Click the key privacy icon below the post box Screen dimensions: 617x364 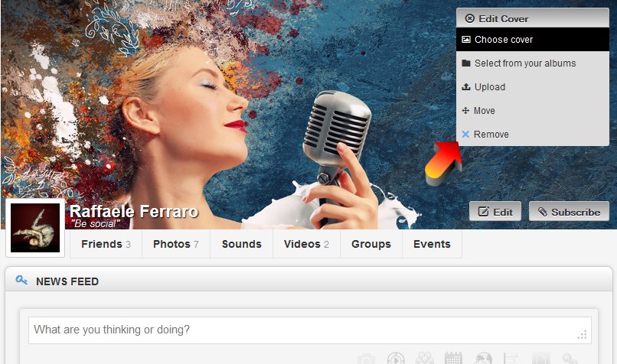tap(570, 359)
